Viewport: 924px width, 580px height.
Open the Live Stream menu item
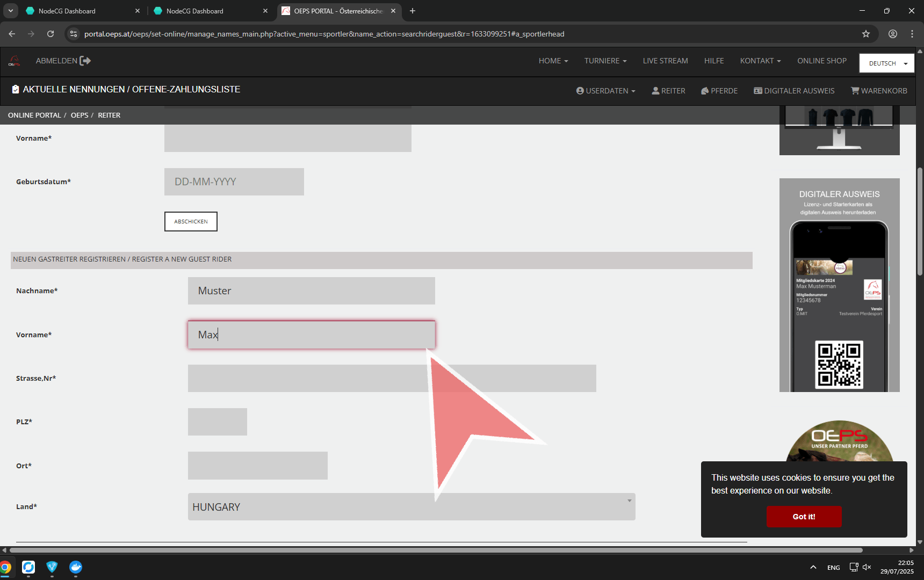pos(665,61)
